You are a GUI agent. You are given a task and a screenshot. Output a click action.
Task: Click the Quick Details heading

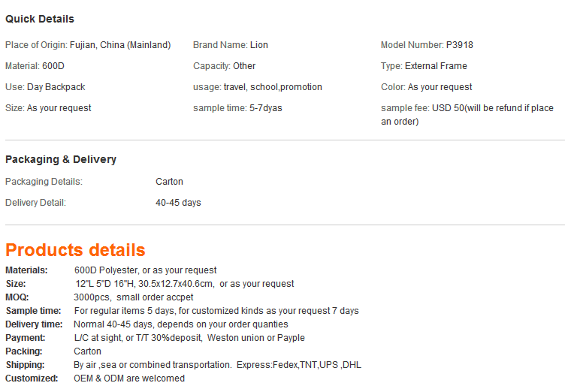tap(40, 19)
